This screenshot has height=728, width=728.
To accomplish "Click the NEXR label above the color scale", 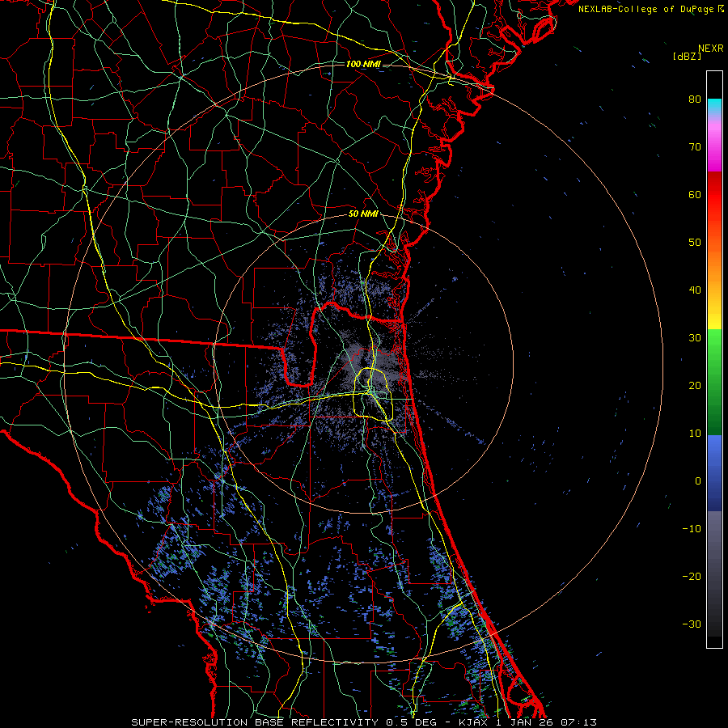I will click(x=710, y=49).
